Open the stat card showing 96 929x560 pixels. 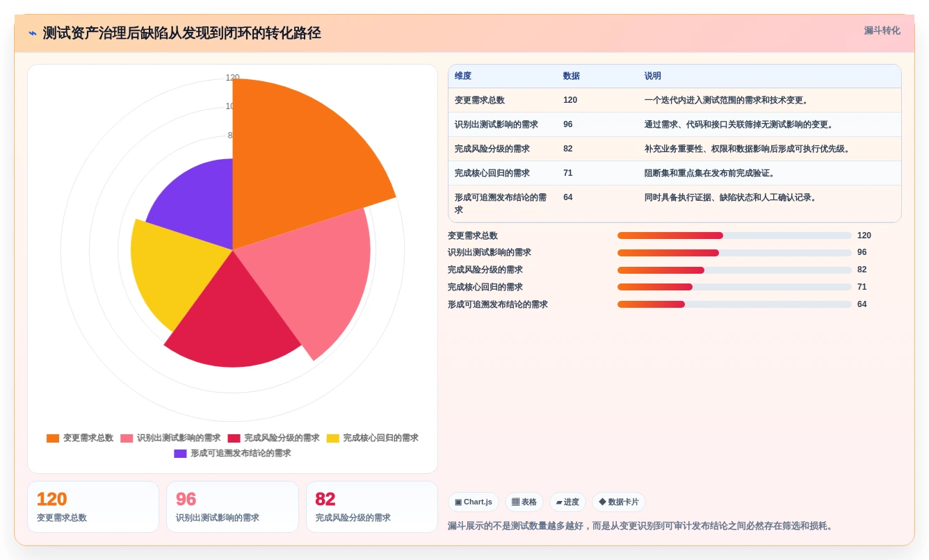[232, 507]
